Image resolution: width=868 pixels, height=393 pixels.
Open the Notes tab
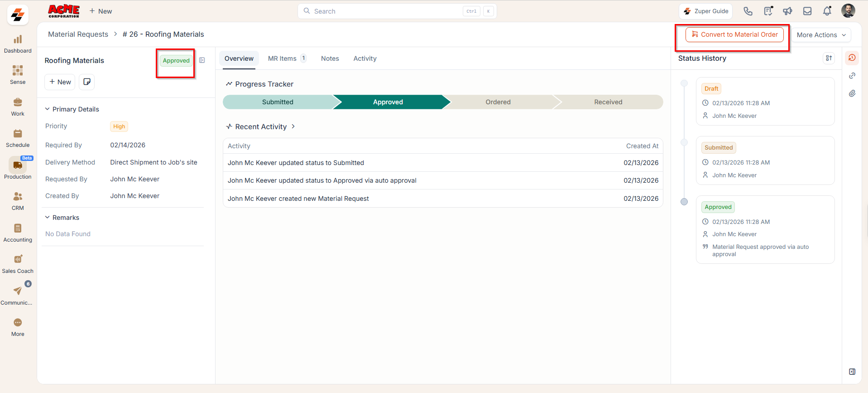(330, 58)
